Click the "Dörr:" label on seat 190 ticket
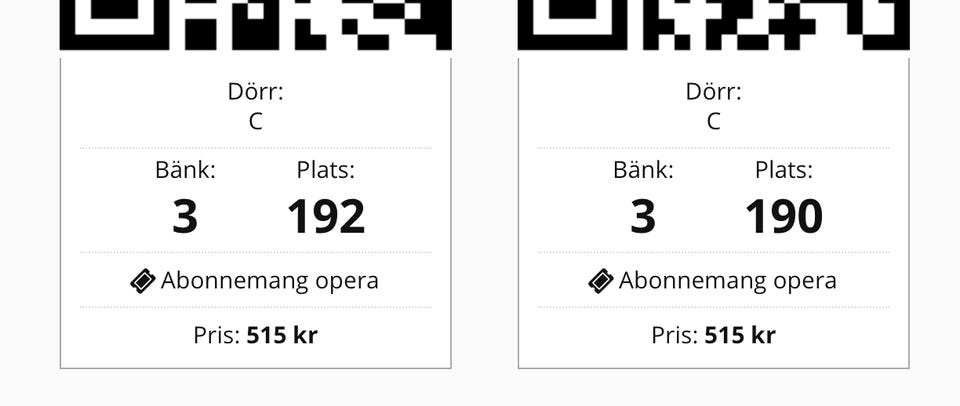The width and height of the screenshot is (960, 406). 713,92
